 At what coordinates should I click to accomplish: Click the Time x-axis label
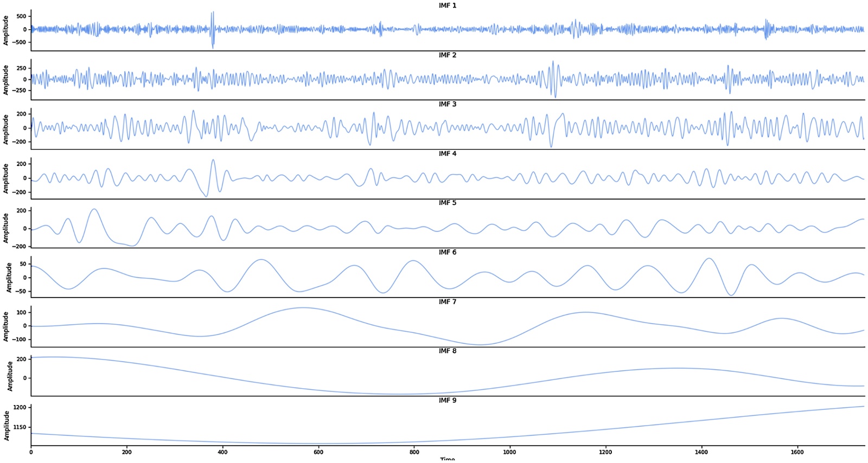[x=448, y=460]
